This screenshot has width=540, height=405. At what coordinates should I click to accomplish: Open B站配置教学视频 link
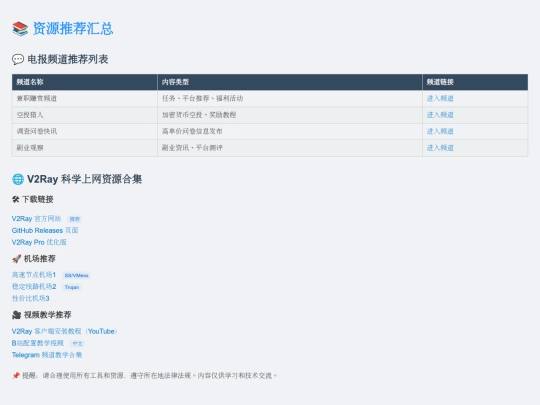click(38, 343)
